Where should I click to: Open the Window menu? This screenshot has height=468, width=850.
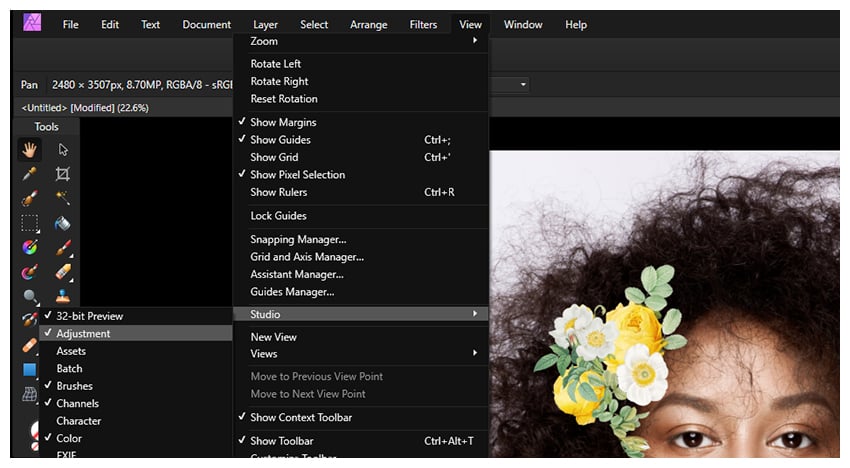click(523, 24)
